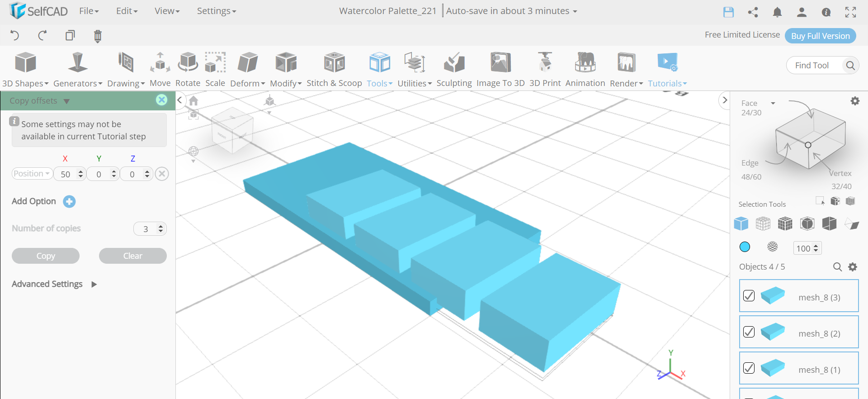This screenshot has height=399, width=868.
Task: Open user account icon
Action: point(802,12)
